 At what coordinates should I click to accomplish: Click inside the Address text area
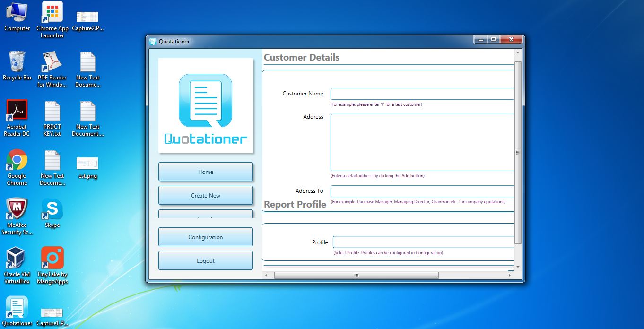click(422, 142)
